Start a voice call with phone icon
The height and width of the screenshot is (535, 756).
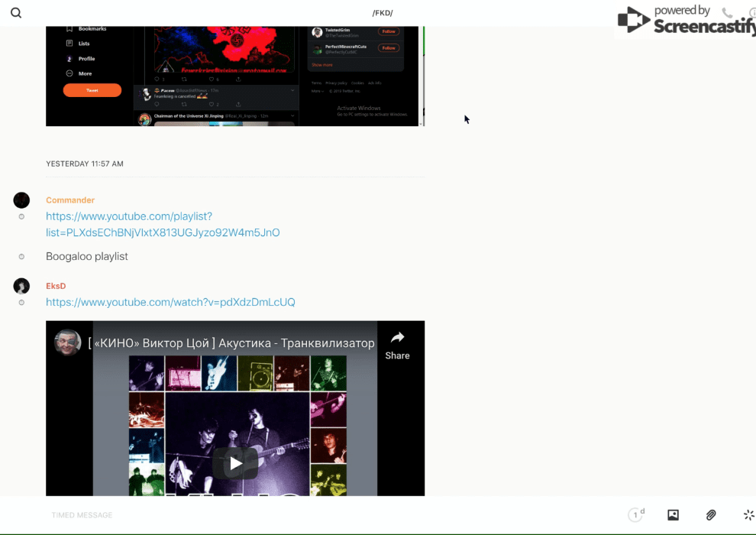click(x=727, y=13)
